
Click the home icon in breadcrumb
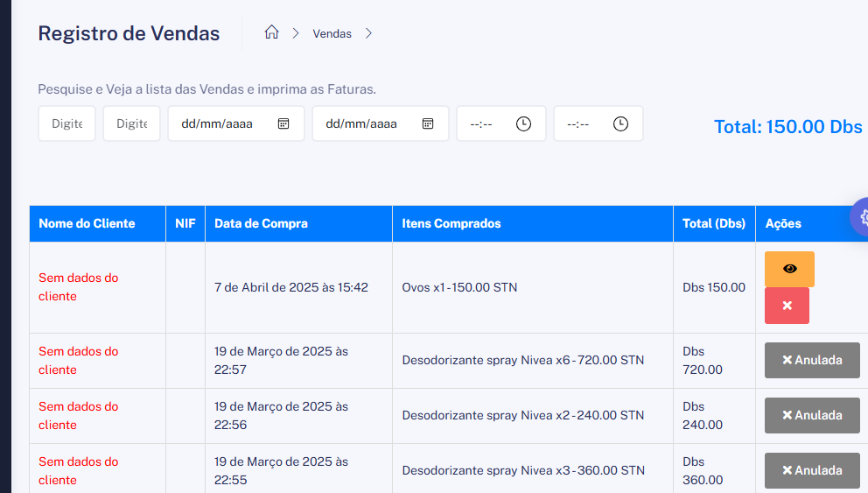[271, 33]
